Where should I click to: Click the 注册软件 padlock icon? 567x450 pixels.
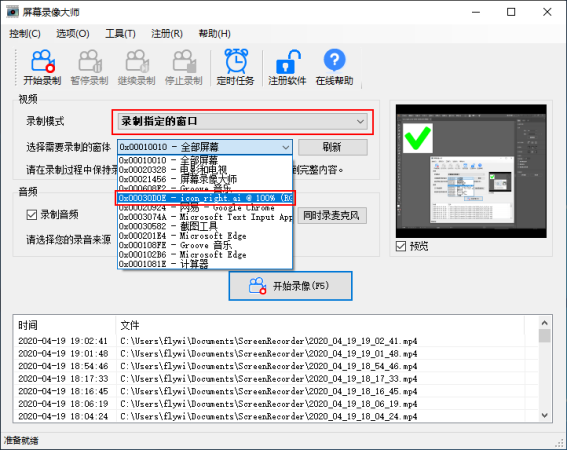click(287, 61)
